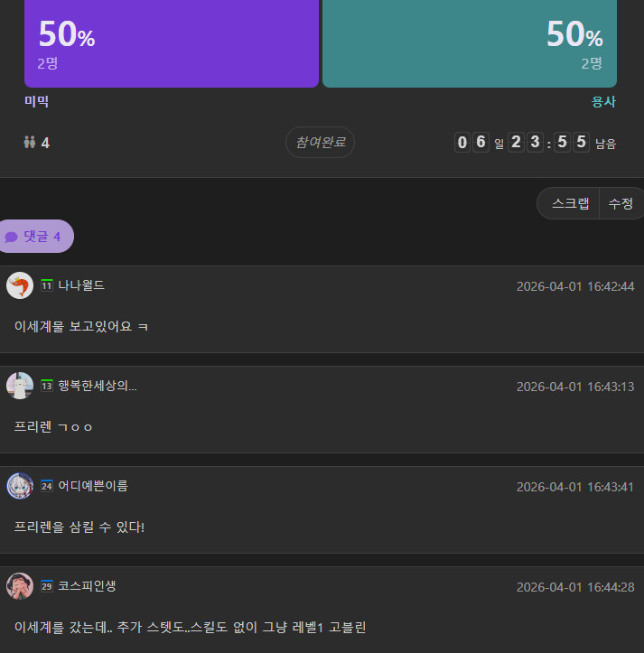The image size is (644, 653).
Task: Click the level 24 badge icon
Action: [x=47, y=486]
